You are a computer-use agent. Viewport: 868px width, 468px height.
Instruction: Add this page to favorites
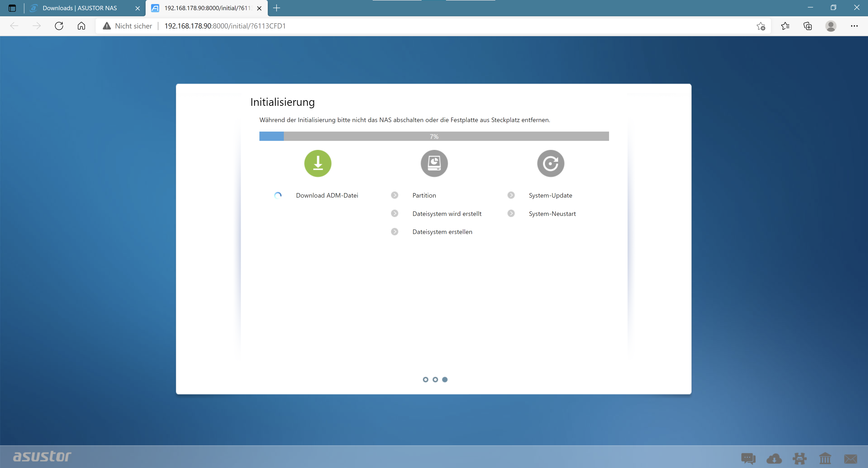pyautogui.click(x=761, y=26)
